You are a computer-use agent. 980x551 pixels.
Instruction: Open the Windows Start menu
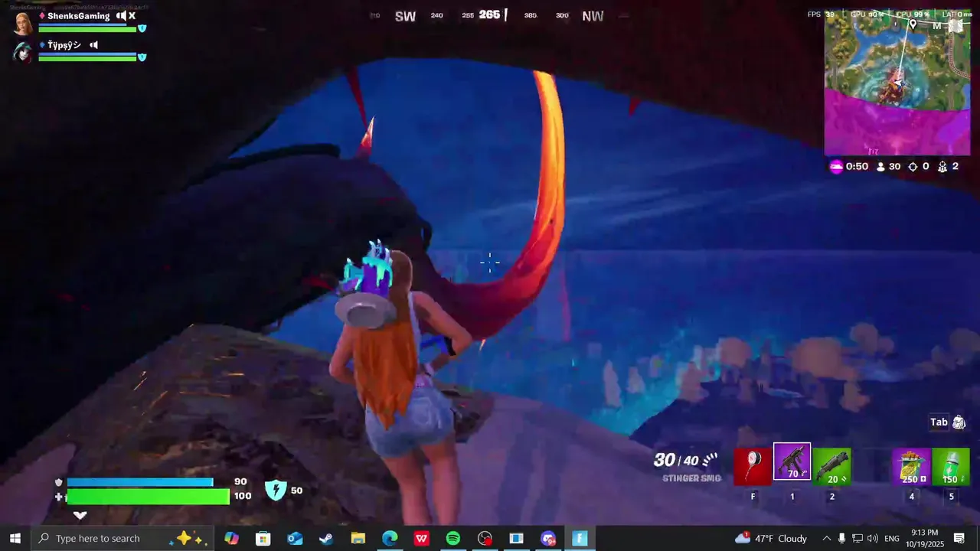pos(15,539)
